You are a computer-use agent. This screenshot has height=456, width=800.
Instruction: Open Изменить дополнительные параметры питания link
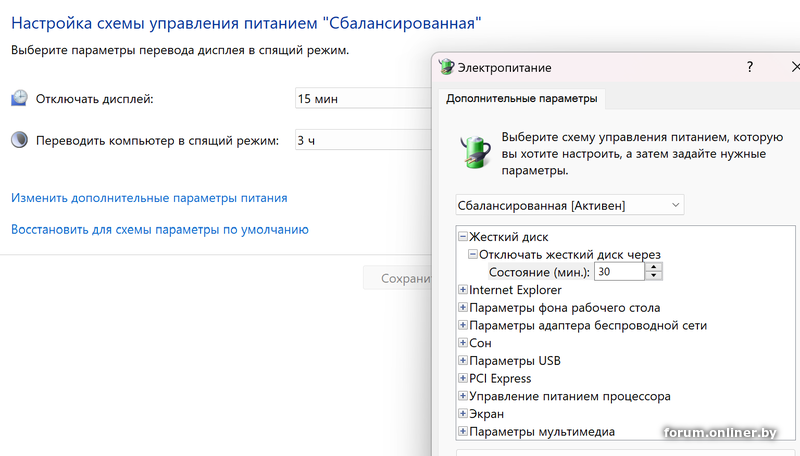(149, 198)
